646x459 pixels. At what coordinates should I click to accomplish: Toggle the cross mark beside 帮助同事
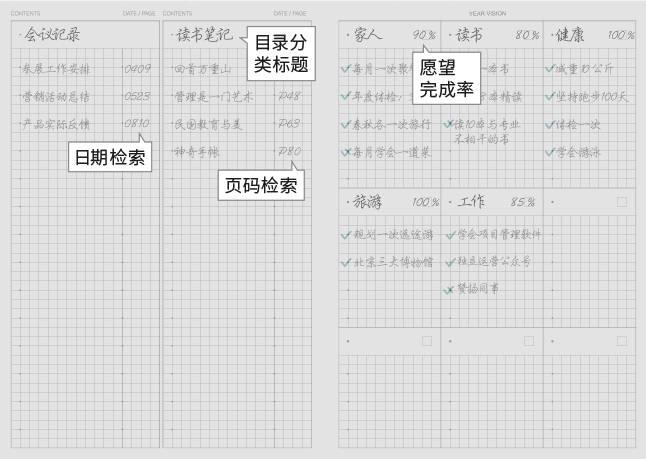[x=449, y=290]
